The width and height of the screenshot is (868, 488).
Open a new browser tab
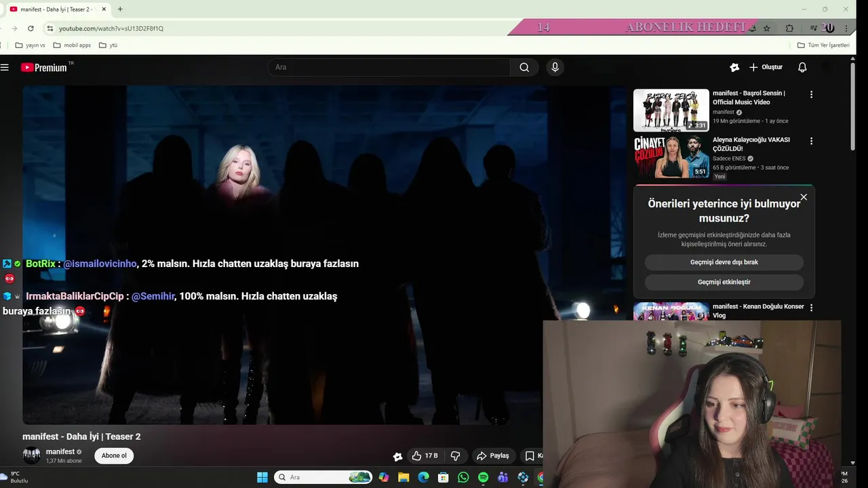coord(120,9)
